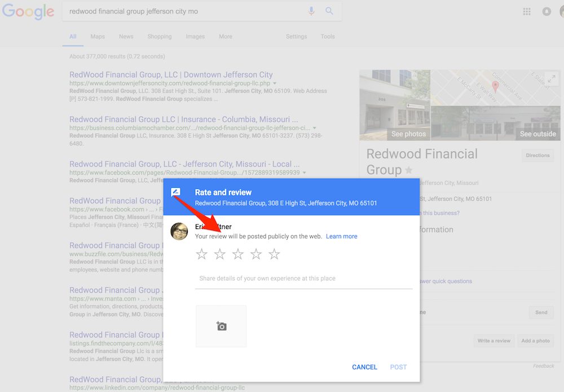This screenshot has width=564, height=392.
Task: Select the first rating star
Action: click(201, 254)
